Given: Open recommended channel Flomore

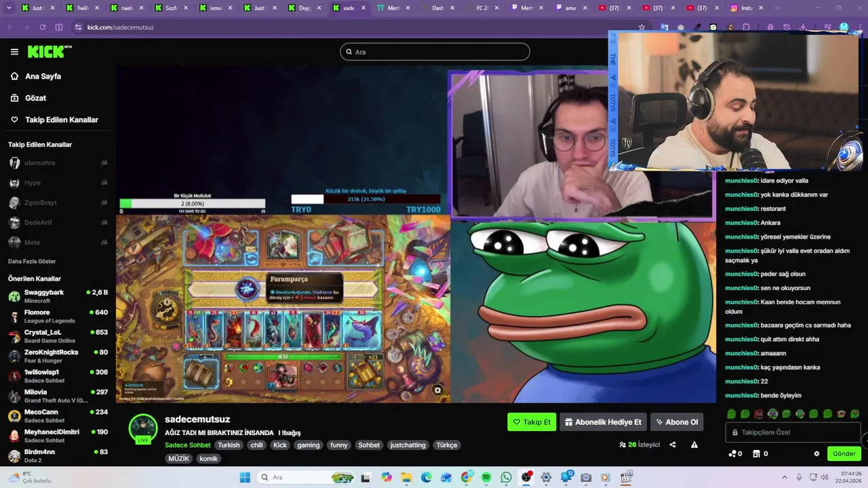Looking at the screenshot, I should pos(58,317).
